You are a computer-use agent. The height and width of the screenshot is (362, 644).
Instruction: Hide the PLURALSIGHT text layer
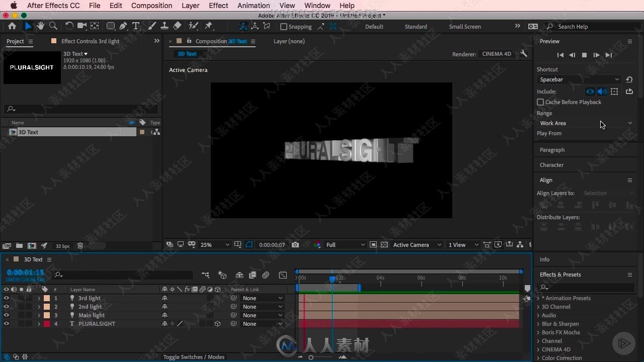(x=6, y=324)
